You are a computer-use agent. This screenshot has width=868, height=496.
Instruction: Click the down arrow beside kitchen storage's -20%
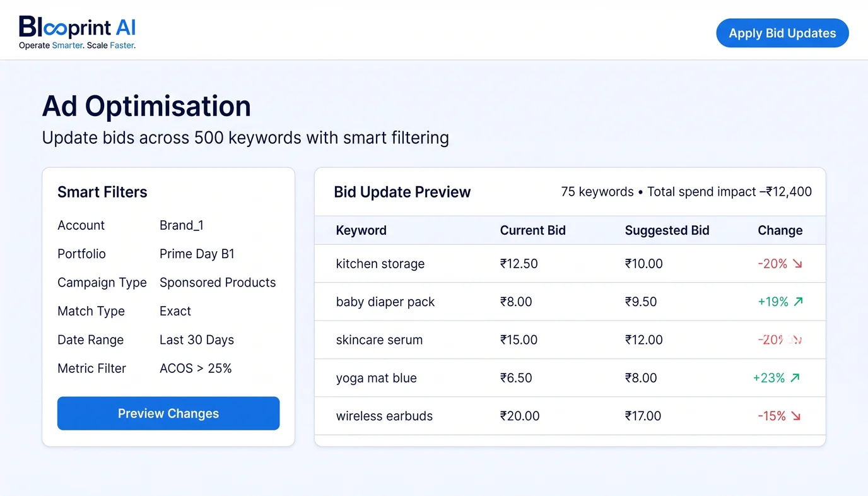[x=797, y=264]
